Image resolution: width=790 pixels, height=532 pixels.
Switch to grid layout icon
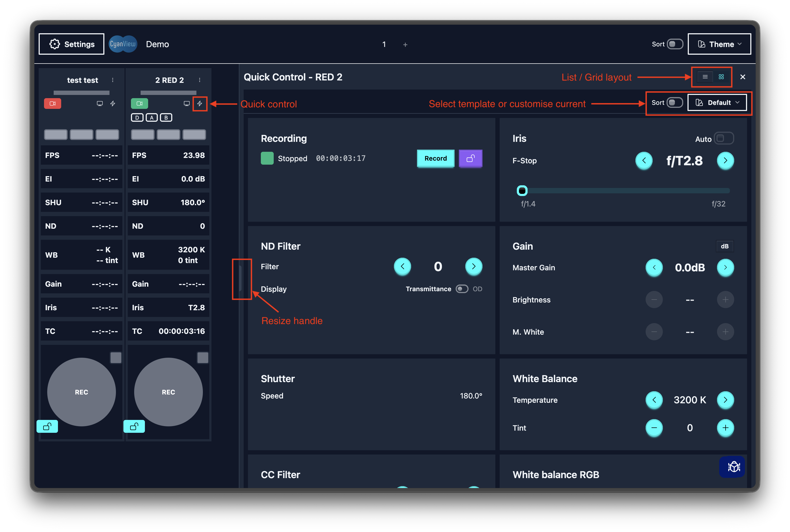click(721, 77)
